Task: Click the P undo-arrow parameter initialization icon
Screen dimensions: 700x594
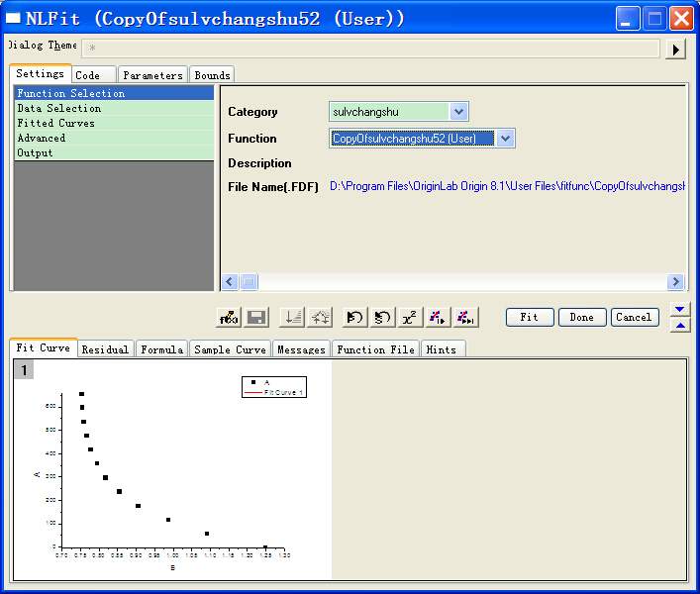Action: [354, 318]
